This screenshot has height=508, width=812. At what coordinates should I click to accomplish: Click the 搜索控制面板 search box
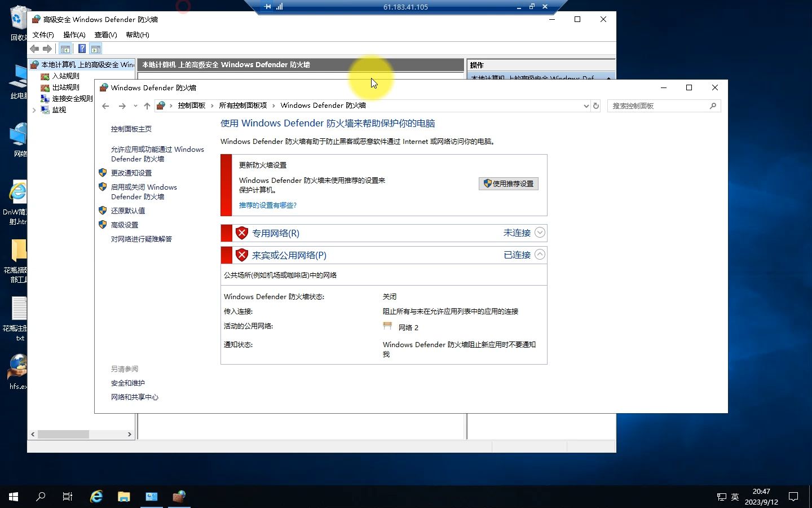pos(664,106)
